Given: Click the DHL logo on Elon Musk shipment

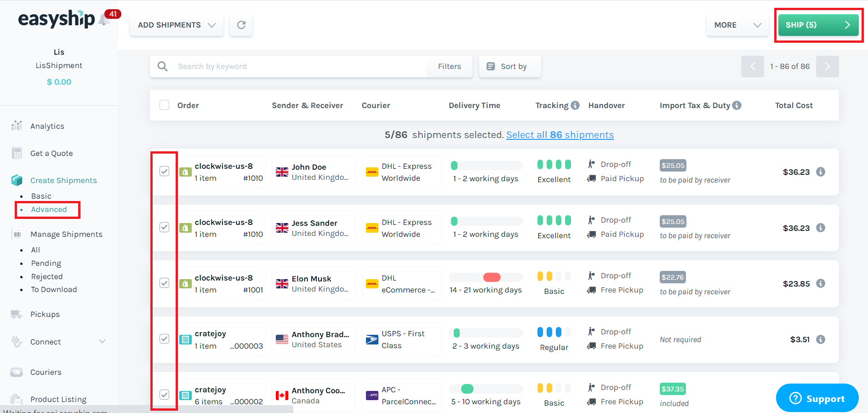Looking at the screenshot, I should [372, 284].
